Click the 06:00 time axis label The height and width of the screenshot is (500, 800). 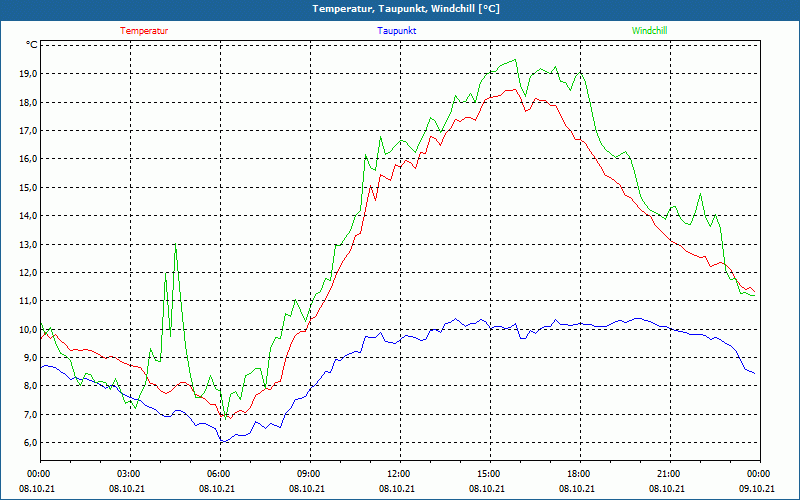coord(220,474)
